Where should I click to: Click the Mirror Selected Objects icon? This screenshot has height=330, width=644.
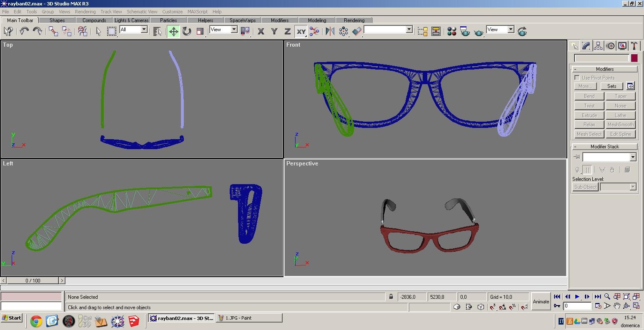[x=330, y=31]
